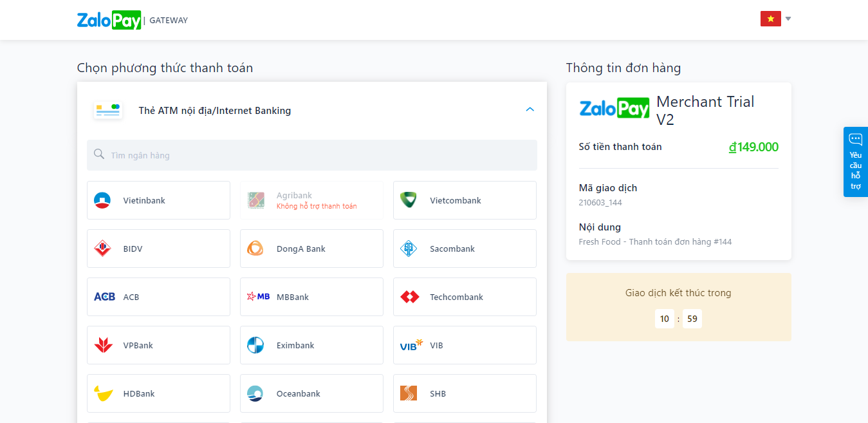The width and height of the screenshot is (868, 423).
Task: Open language dropdown arrow beside flag
Action: click(x=788, y=19)
